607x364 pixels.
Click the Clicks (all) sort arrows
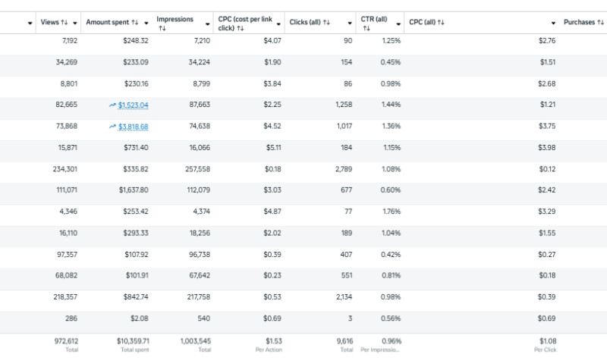pyautogui.click(x=326, y=23)
